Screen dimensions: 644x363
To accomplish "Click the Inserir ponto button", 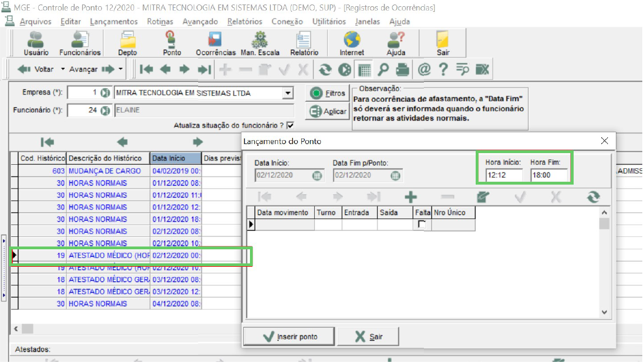I will (289, 337).
